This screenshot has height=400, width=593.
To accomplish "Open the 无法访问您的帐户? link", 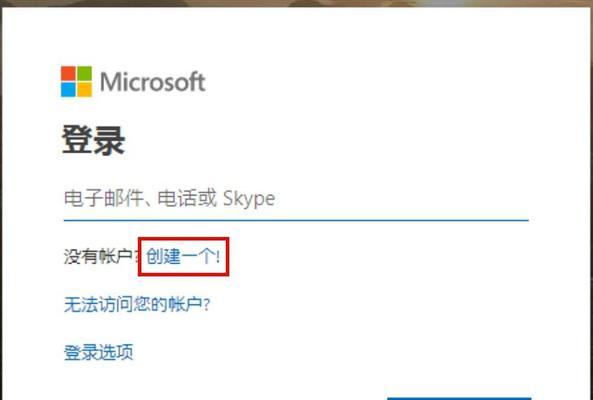I will (x=137, y=304).
